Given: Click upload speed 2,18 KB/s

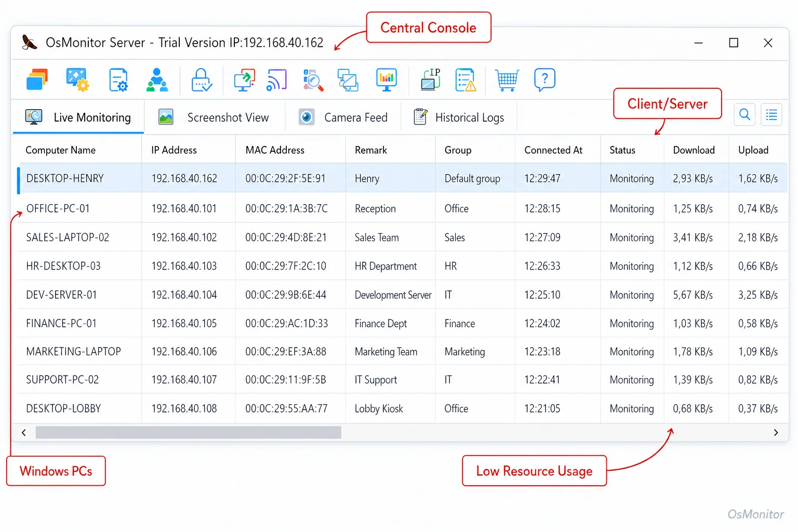Looking at the screenshot, I should coord(758,237).
